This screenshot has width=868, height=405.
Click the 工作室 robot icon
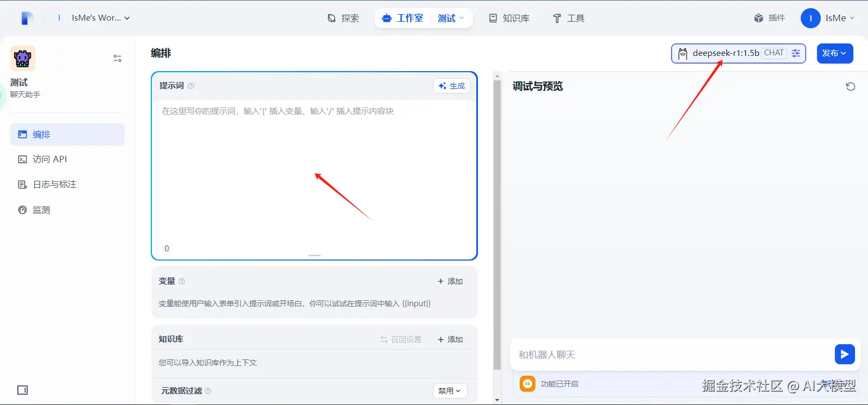(387, 18)
